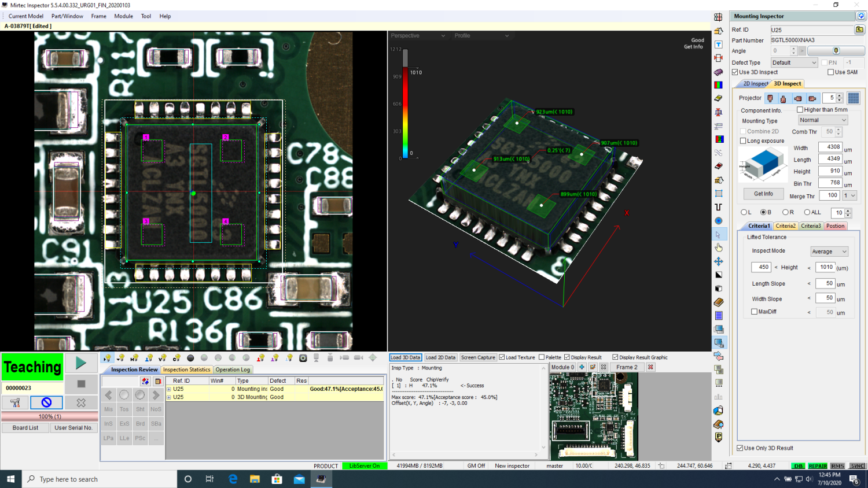Select the text tool T icon in sidebar
The width and height of the screenshot is (868, 488).
coord(718,45)
